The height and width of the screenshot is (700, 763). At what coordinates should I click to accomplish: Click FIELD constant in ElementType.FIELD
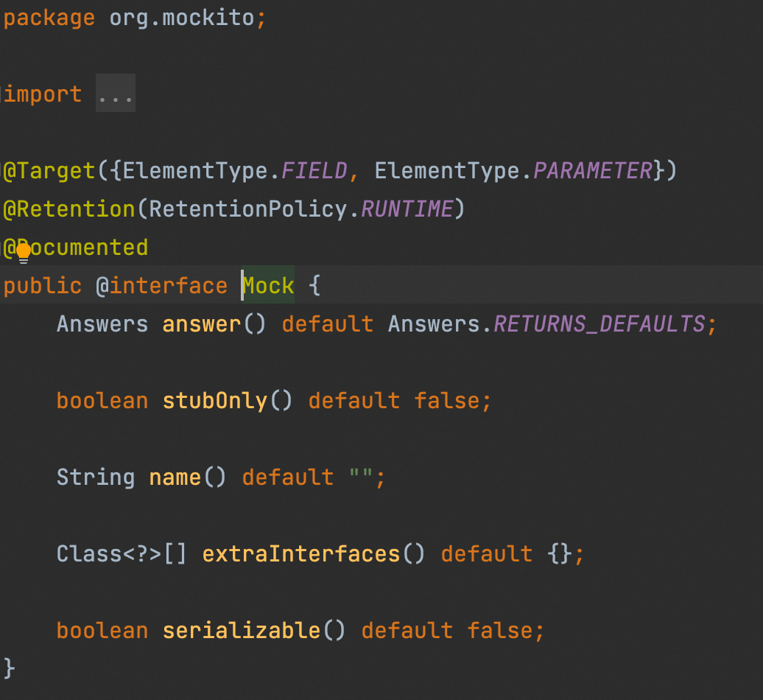coord(314,171)
